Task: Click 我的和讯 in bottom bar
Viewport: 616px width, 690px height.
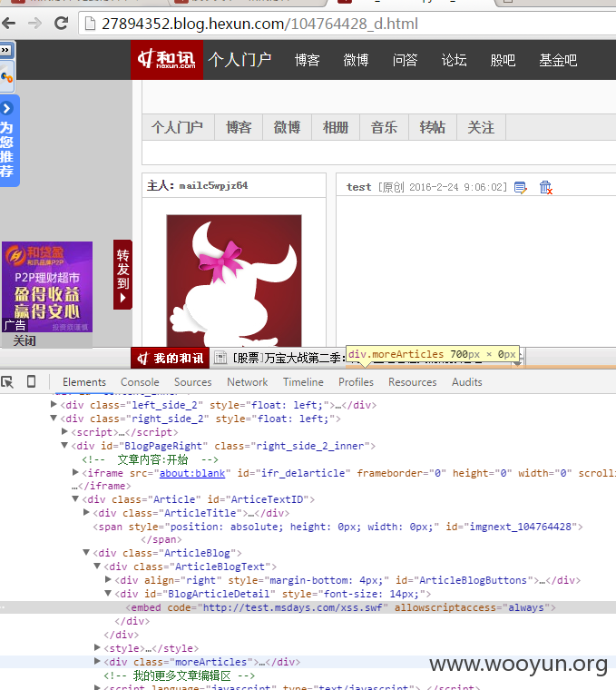Action: pos(171,359)
